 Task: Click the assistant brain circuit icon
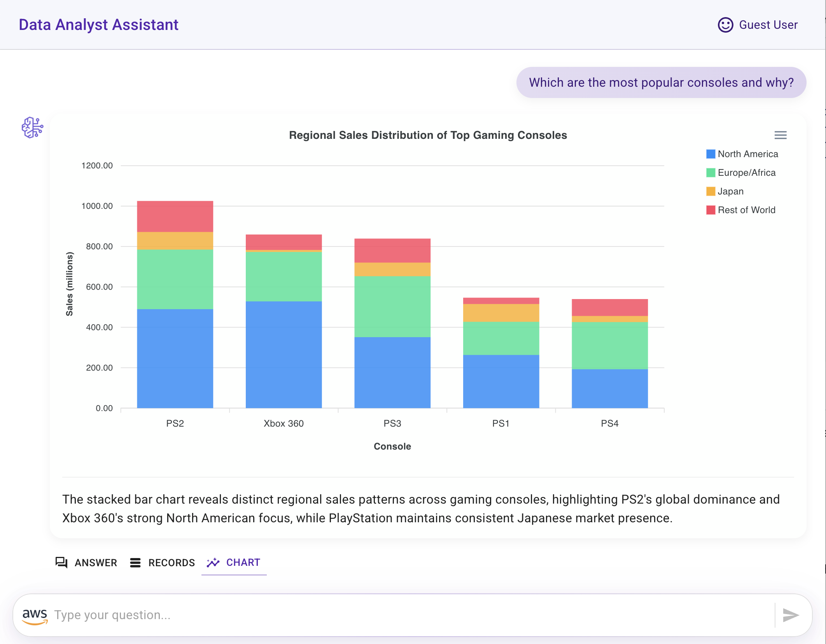click(x=32, y=128)
